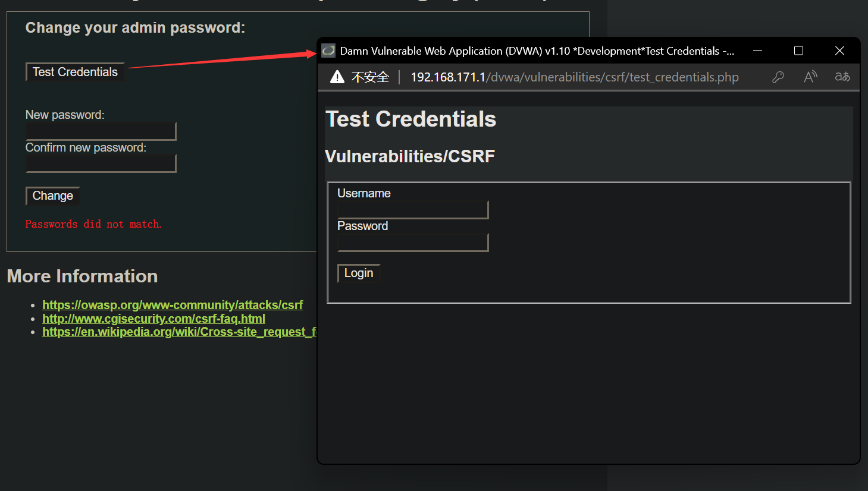This screenshot has width=868, height=491.
Task: Focus the New password field
Action: 101,131
